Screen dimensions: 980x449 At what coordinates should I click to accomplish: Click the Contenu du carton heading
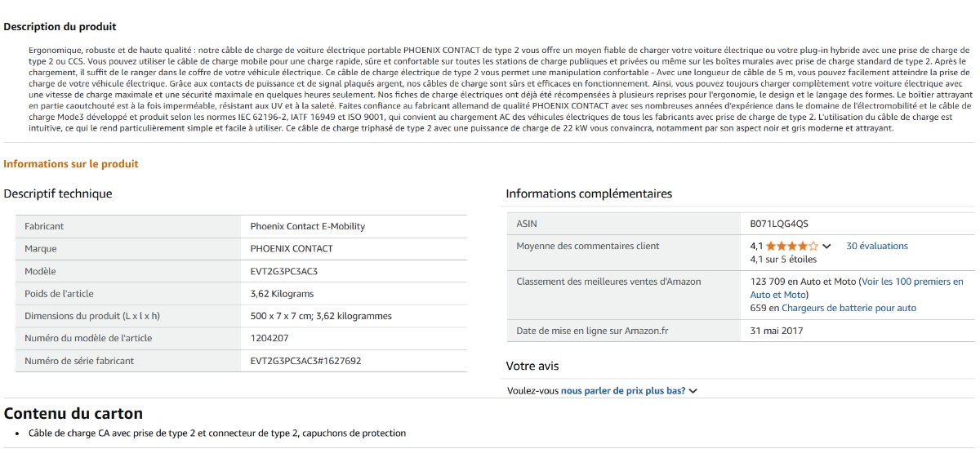[73, 413]
